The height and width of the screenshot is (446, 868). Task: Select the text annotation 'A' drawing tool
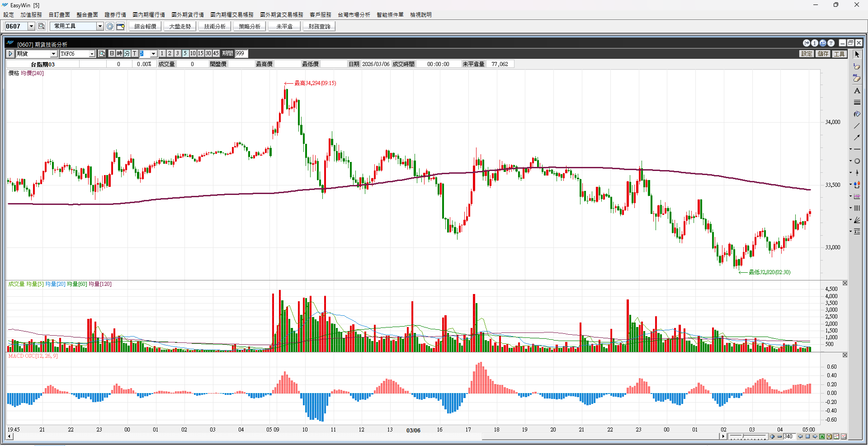857,91
